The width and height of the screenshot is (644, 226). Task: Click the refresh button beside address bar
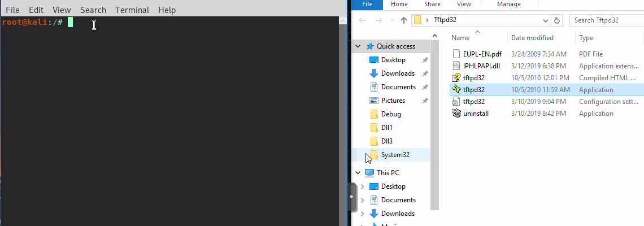pyautogui.click(x=558, y=20)
